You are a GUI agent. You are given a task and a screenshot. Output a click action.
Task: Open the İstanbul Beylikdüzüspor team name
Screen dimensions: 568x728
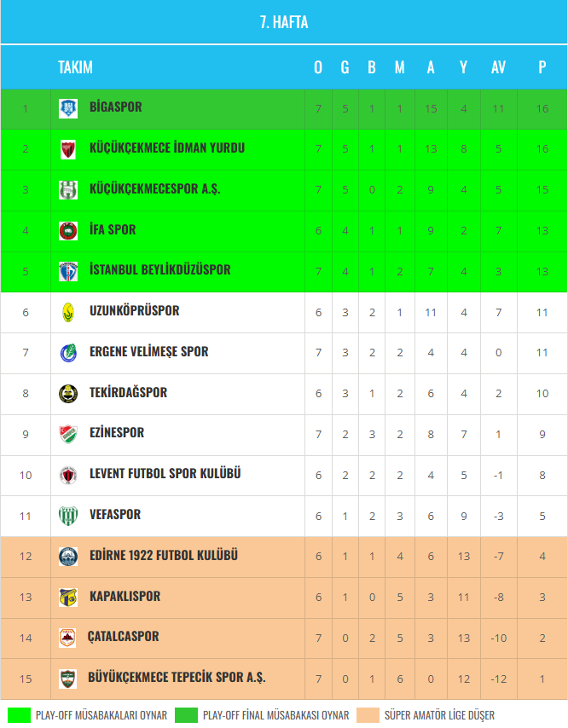(x=159, y=270)
